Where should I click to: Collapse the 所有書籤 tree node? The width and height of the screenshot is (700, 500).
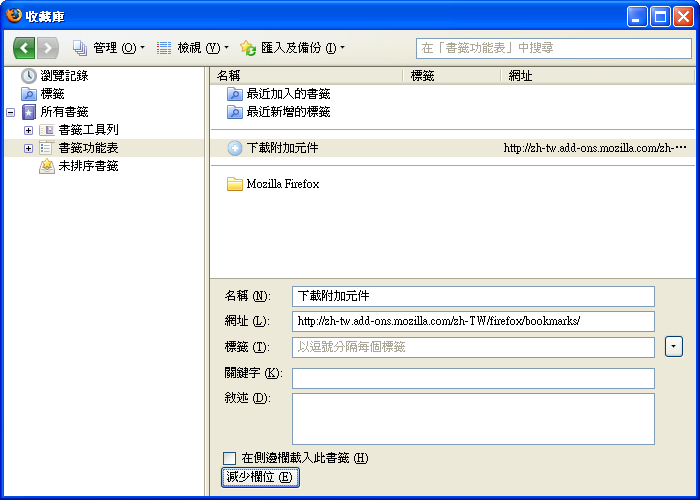tap(10, 112)
